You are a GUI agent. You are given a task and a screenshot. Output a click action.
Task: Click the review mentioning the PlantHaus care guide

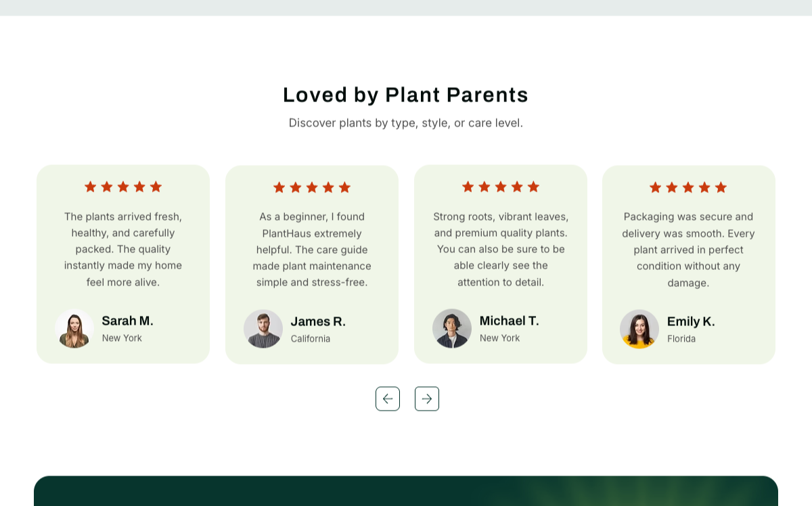pos(312,250)
